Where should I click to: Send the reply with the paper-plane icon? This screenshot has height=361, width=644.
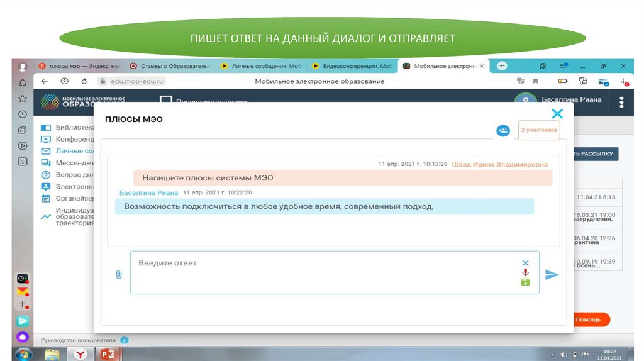552,274
